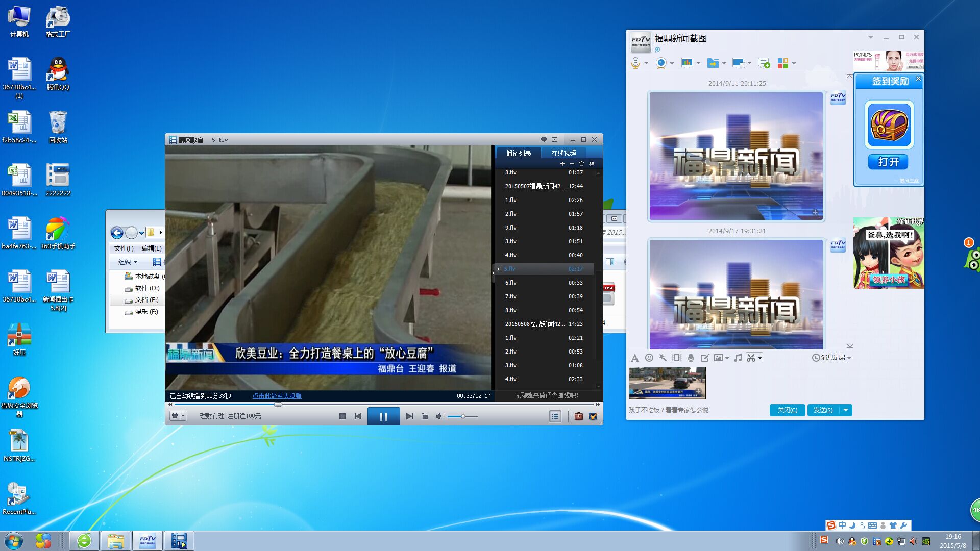
Task: Open emoji smiley picker in chat
Action: 649,358
